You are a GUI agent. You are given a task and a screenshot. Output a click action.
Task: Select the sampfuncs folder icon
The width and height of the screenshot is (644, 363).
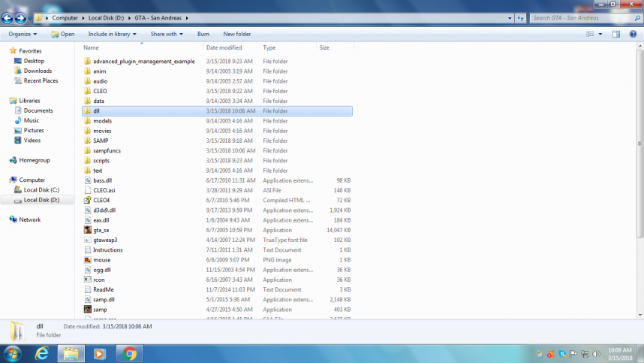tap(87, 150)
